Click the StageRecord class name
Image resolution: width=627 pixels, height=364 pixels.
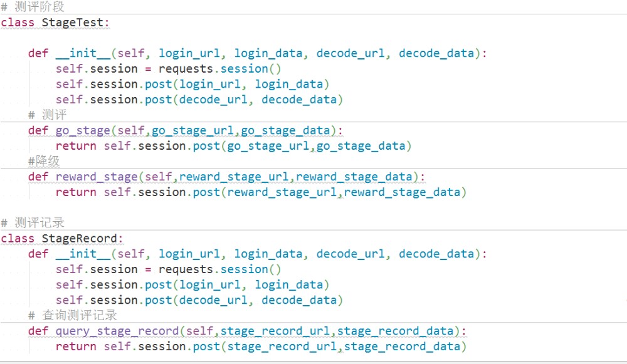79,239
